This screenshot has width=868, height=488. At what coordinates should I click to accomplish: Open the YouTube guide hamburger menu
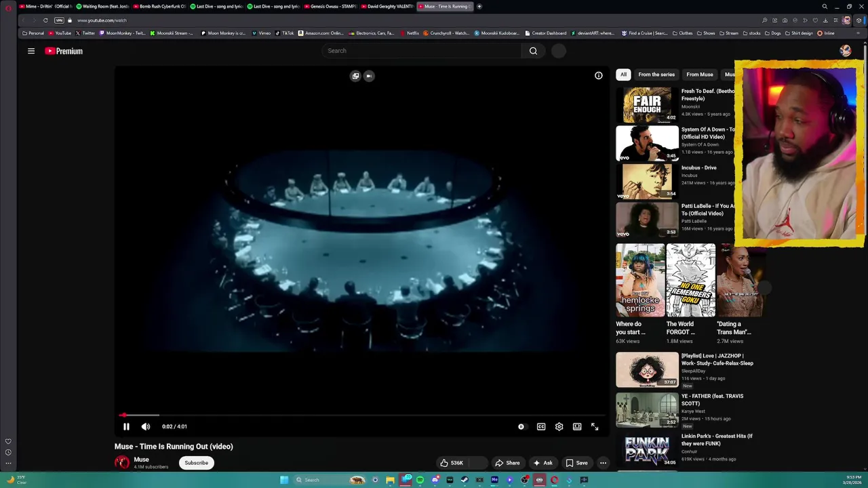(31, 51)
